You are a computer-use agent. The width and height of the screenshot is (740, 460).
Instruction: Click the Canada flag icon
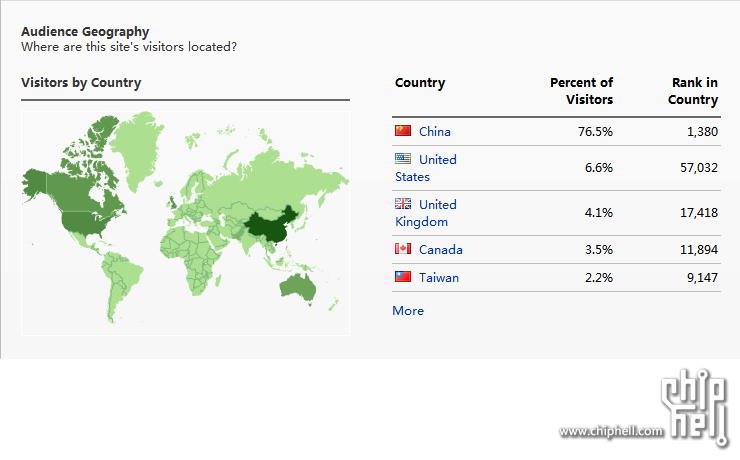click(403, 249)
